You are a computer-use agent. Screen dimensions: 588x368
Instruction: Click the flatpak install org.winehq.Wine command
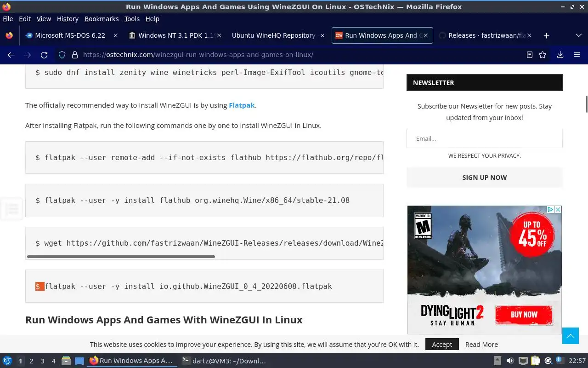coord(192,201)
